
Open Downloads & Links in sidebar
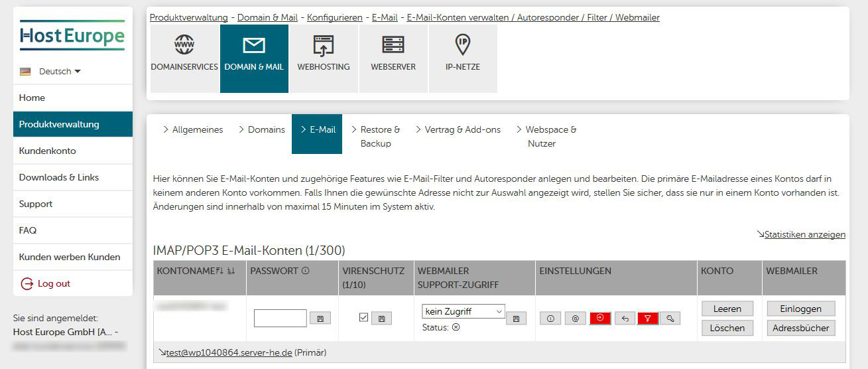(73, 177)
